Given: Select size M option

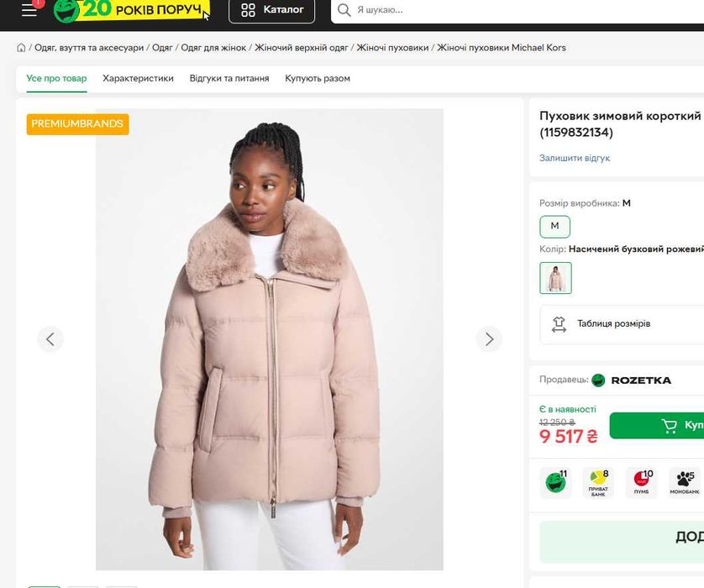Looking at the screenshot, I should pos(554,226).
